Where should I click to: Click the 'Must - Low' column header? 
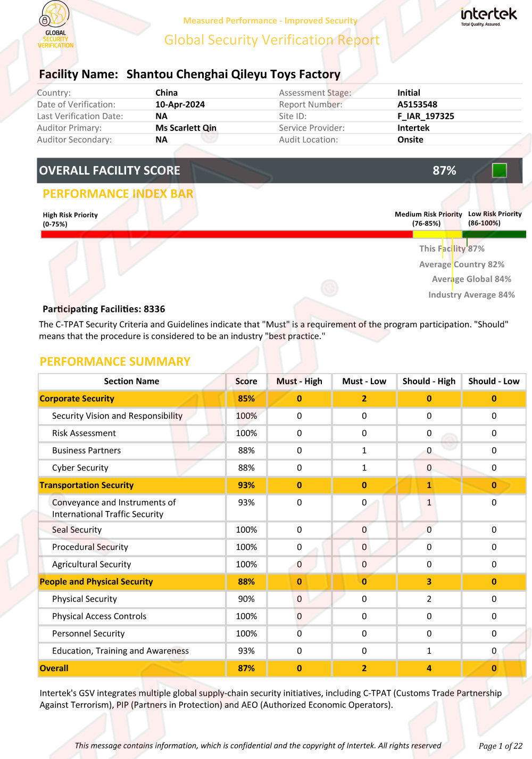[364, 381]
